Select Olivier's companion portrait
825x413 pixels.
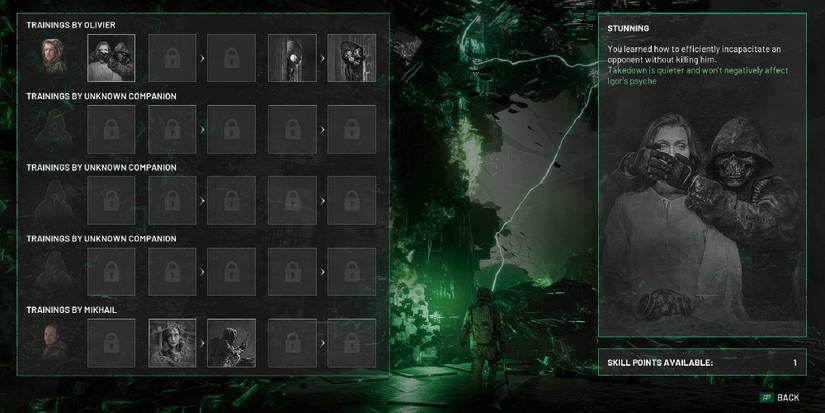pyautogui.click(x=53, y=57)
